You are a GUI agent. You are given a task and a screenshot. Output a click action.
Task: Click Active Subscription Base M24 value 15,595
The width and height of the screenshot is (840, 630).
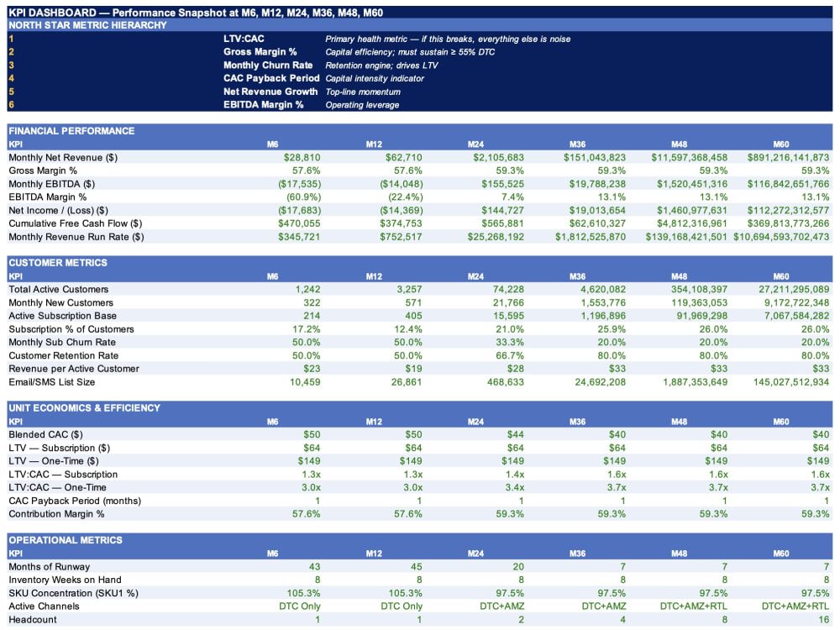point(508,316)
